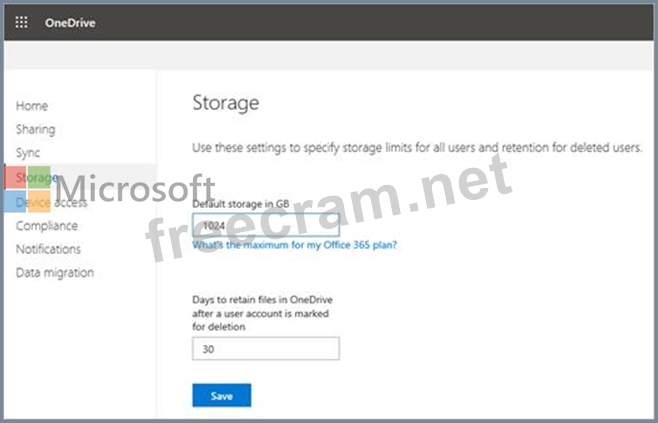Click the OneDrive title in header

click(70, 23)
